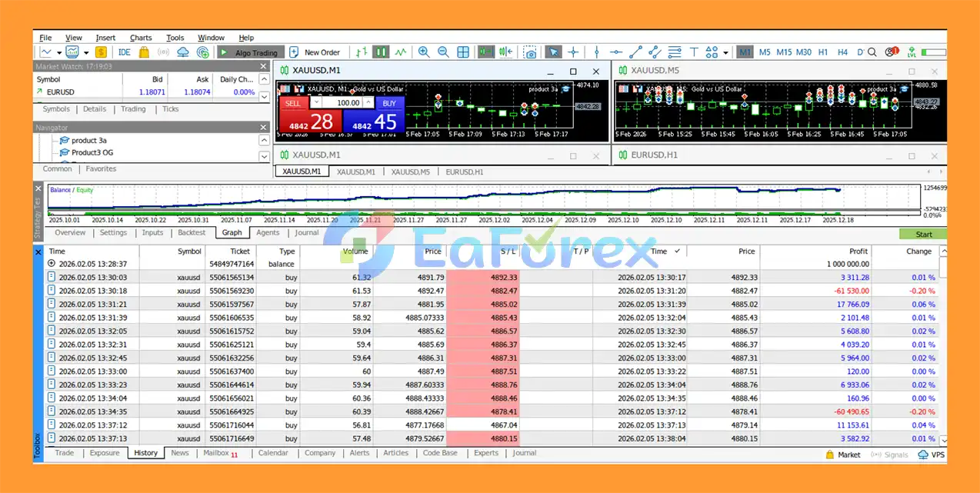The width and height of the screenshot is (980, 493).
Task: Select the text label tool
Action: coord(694,52)
